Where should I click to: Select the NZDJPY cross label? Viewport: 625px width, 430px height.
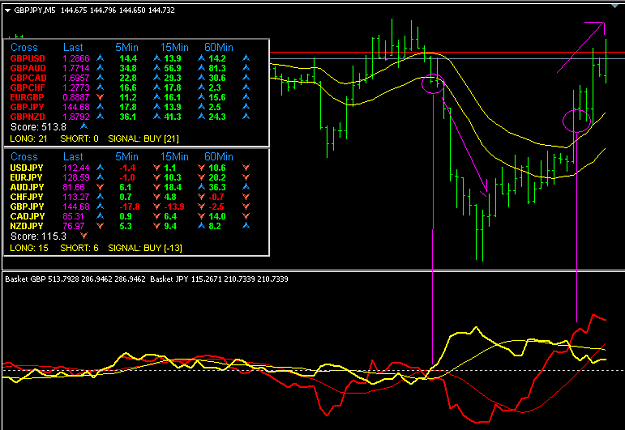(27, 226)
